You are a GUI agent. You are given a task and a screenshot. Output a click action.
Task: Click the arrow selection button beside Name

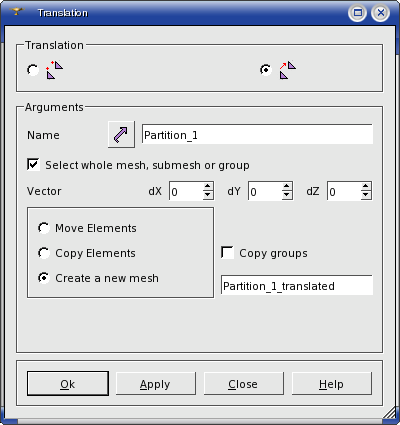121,135
